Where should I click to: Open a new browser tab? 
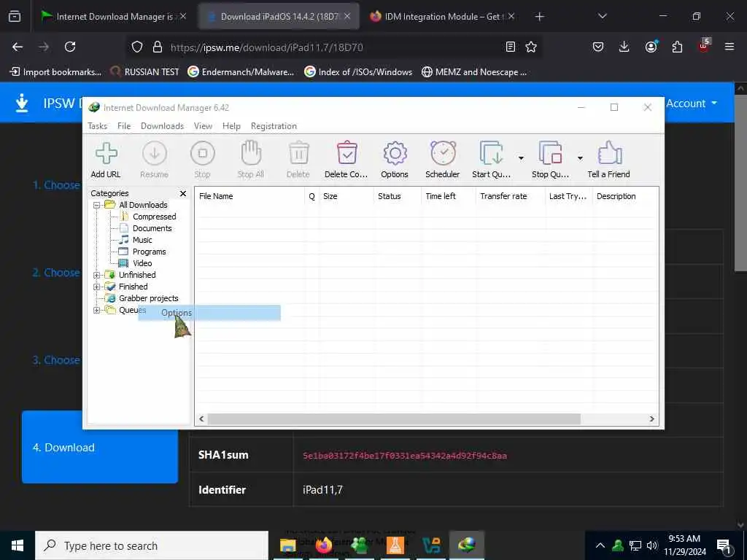(539, 17)
